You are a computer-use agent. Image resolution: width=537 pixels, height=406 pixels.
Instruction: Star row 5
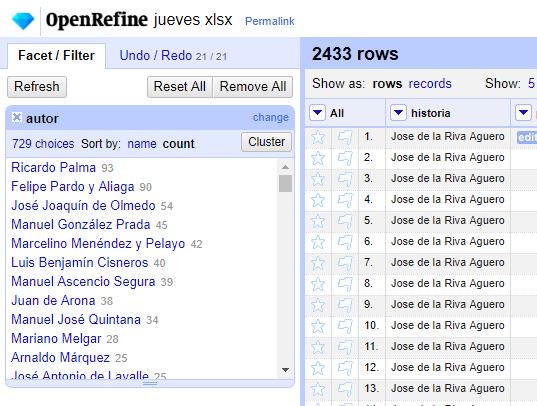coord(318,221)
